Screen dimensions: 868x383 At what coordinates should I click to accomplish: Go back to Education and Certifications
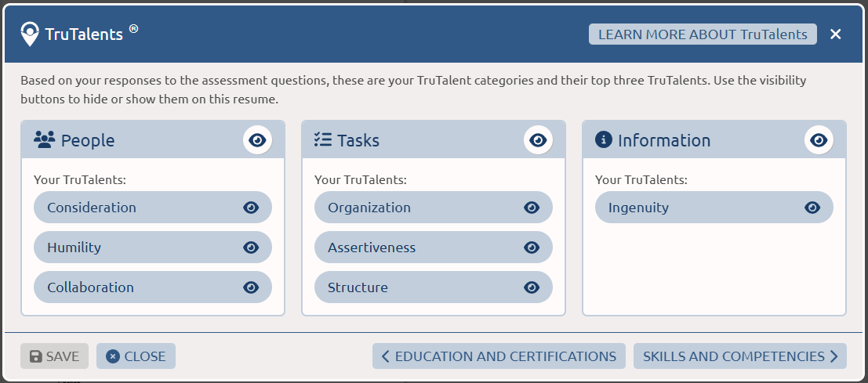point(499,356)
